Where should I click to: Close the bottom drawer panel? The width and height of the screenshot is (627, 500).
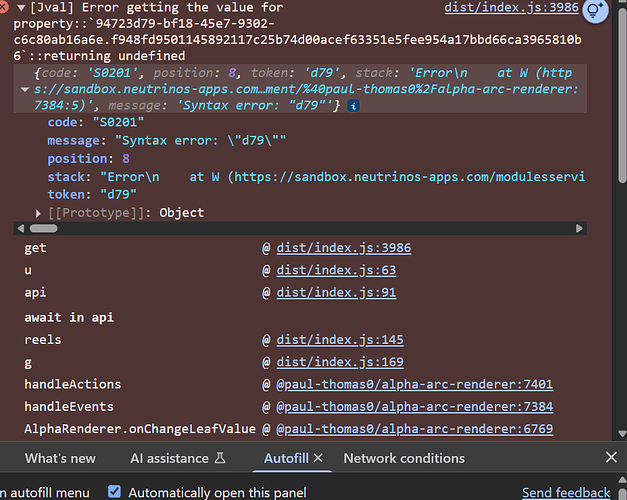point(611,458)
